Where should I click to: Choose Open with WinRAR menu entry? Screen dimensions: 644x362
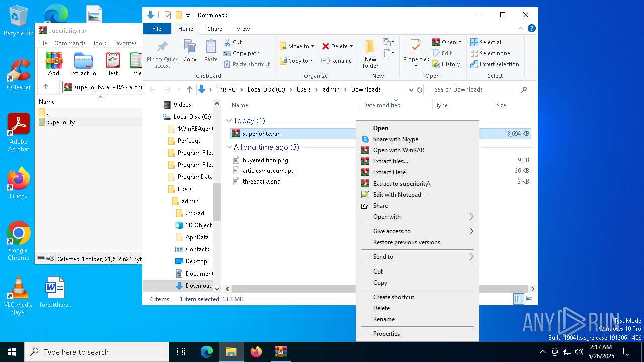(x=418, y=150)
